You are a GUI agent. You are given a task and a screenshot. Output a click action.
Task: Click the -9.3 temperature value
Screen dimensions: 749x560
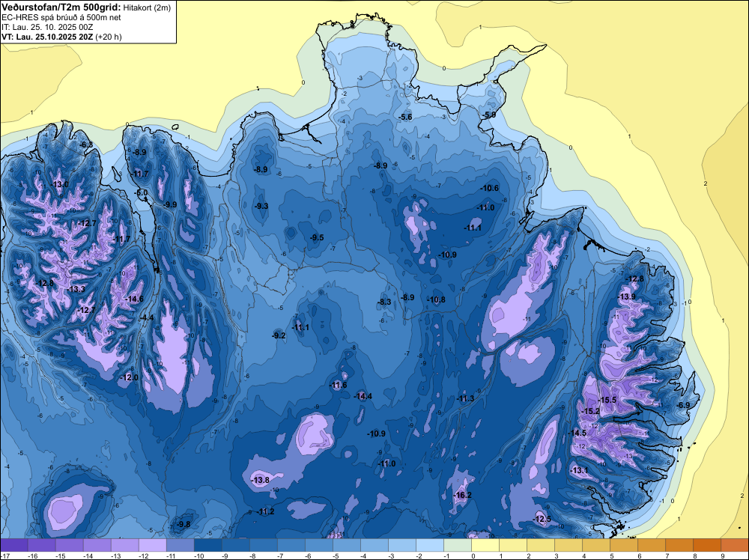pos(261,206)
